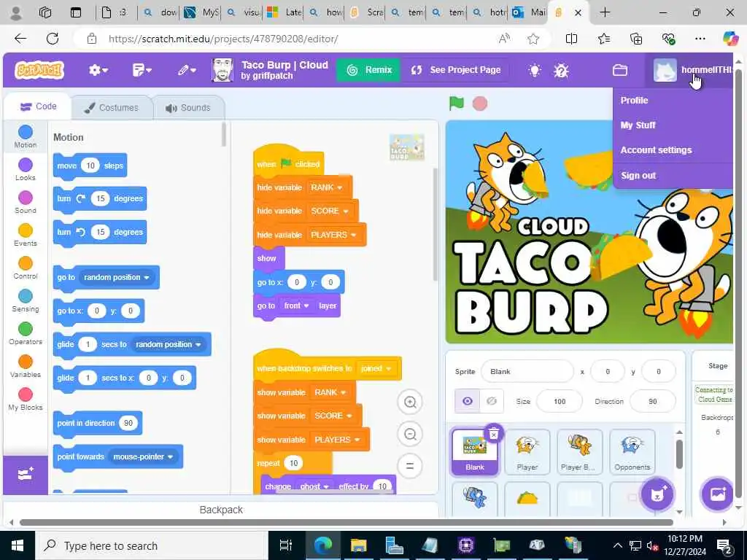Click the sprite Direction field
Screen dimensions: 747x560
coord(652,402)
